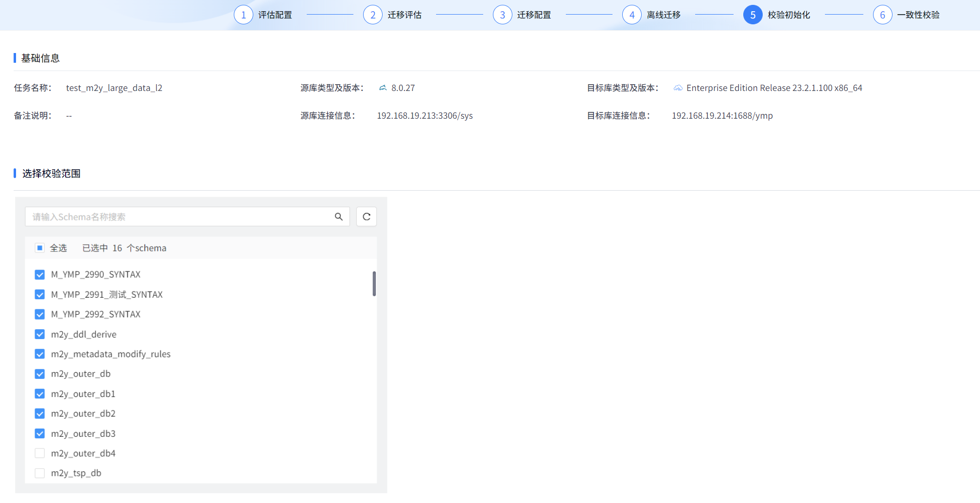Image resolution: width=980 pixels, height=503 pixels.
Task: Click the 目标库类型及版本 field label
Action: 623,88
